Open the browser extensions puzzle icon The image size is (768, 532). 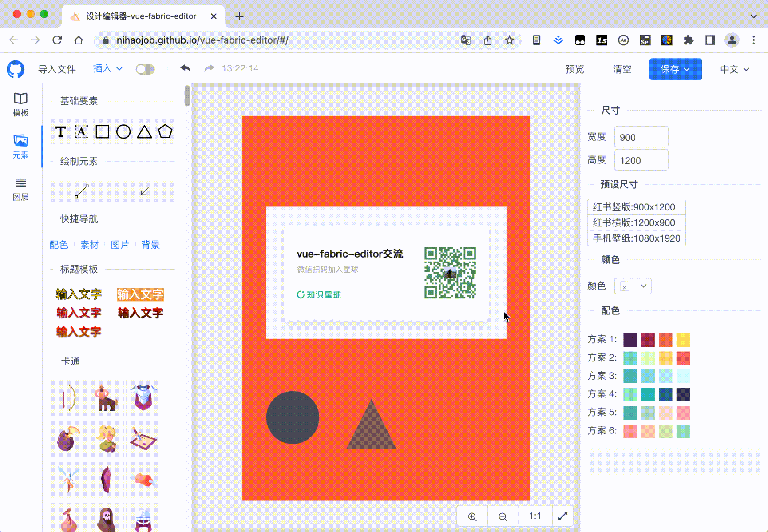[689, 40]
